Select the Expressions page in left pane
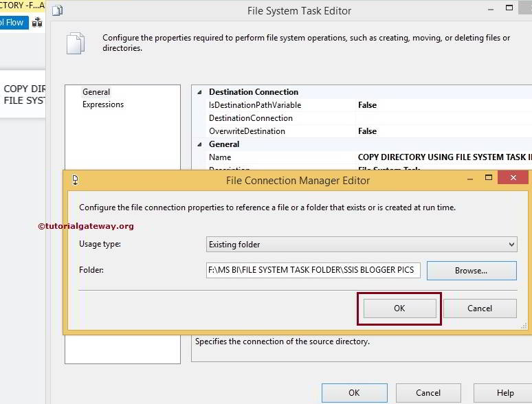532x404 pixels. point(103,104)
